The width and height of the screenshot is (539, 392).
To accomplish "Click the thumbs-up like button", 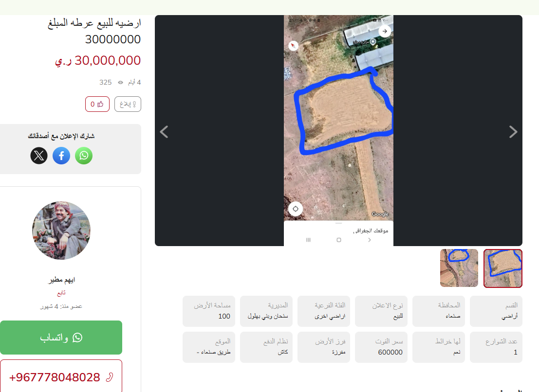I will tap(97, 104).
